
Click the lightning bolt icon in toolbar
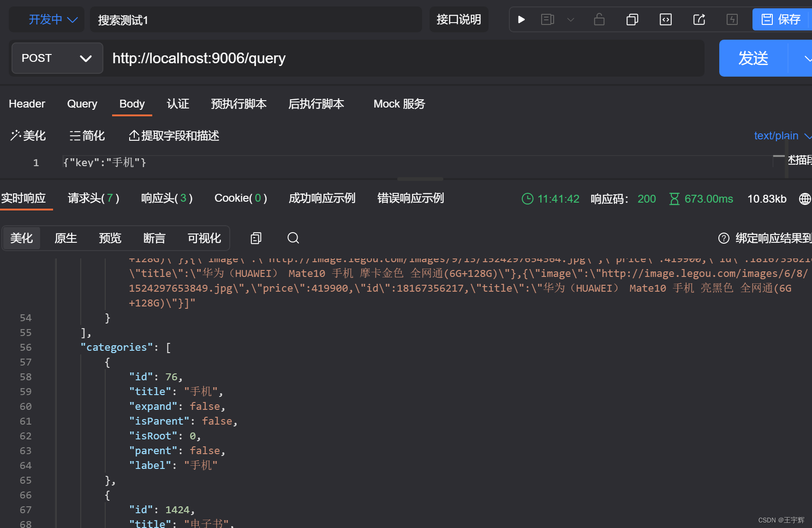click(x=732, y=19)
